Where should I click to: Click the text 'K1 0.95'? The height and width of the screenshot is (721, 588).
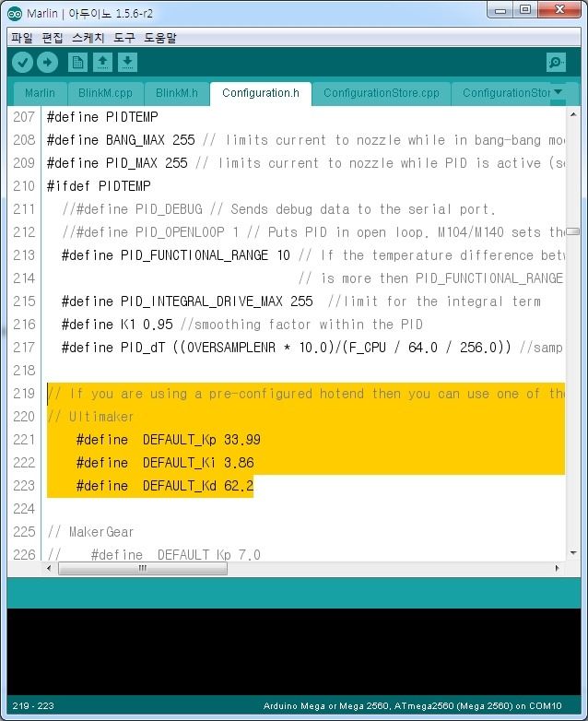coord(147,325)
